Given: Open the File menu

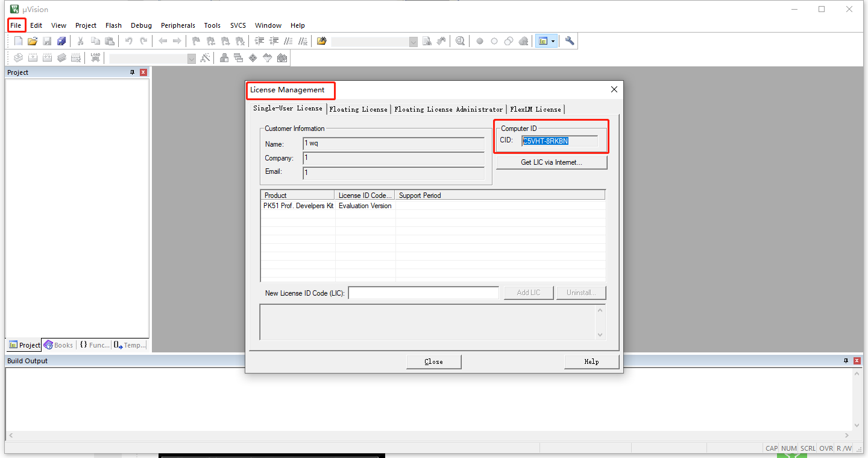Looking at the screenshot, I should [x=16, y=25].
